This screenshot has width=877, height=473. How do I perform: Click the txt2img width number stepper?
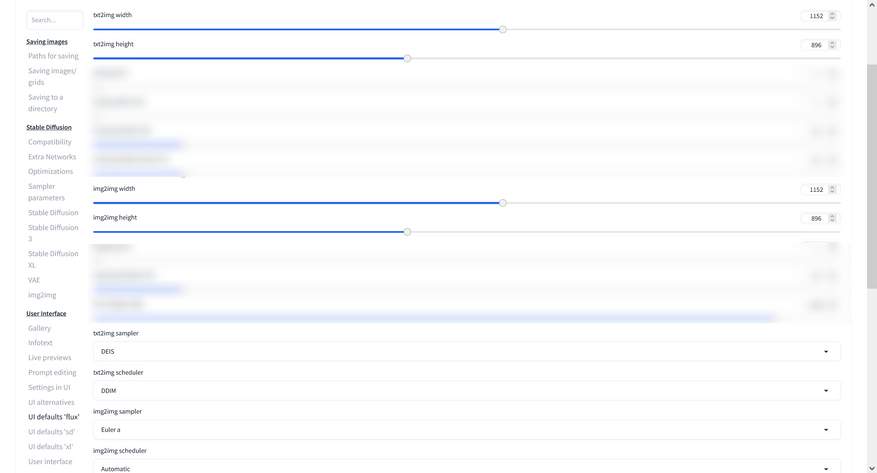832,16
